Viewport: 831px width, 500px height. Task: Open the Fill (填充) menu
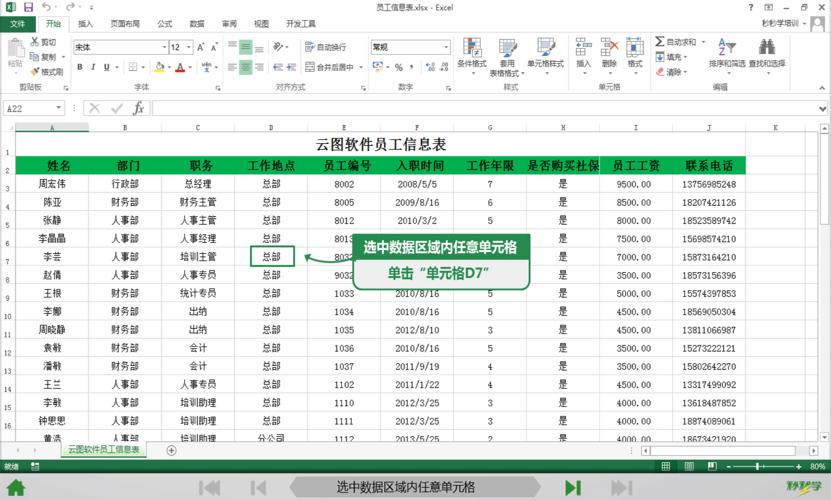tap(671, 57)
